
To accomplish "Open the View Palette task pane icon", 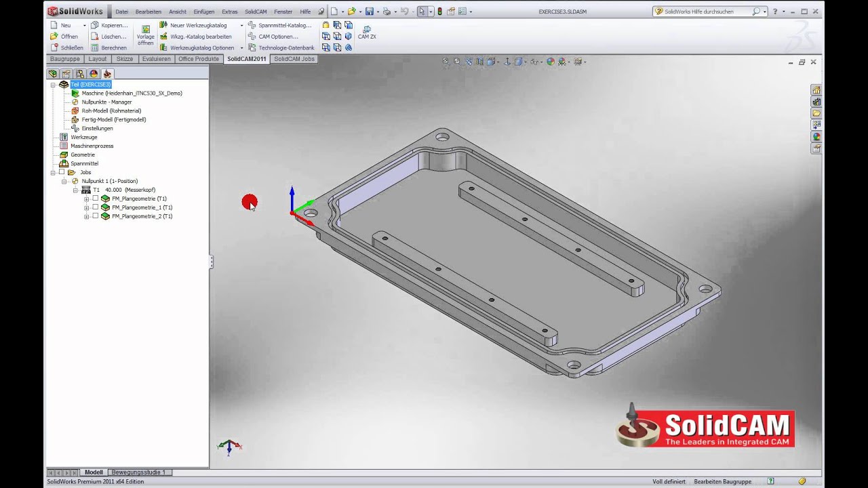I will (816, 125).
